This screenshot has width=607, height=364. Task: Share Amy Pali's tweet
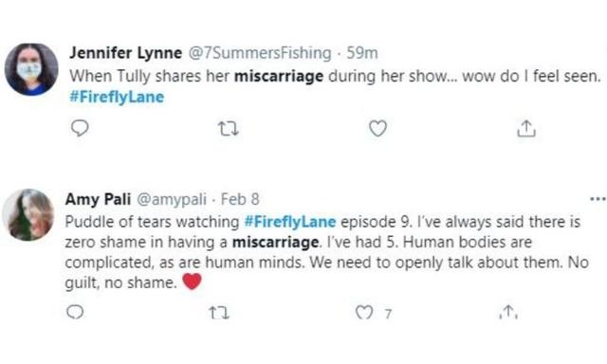click(x=508, y=312)
